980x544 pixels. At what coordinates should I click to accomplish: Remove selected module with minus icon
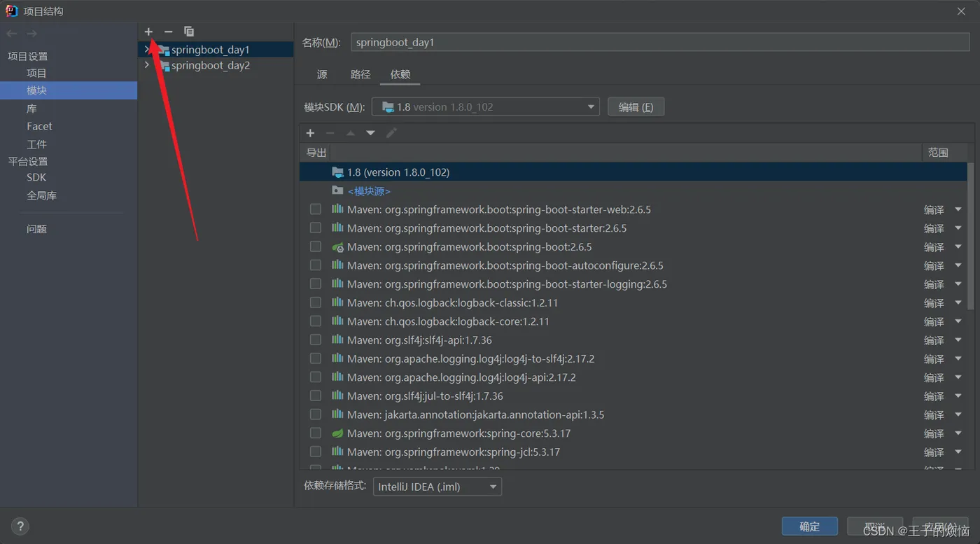pos(168,32)
